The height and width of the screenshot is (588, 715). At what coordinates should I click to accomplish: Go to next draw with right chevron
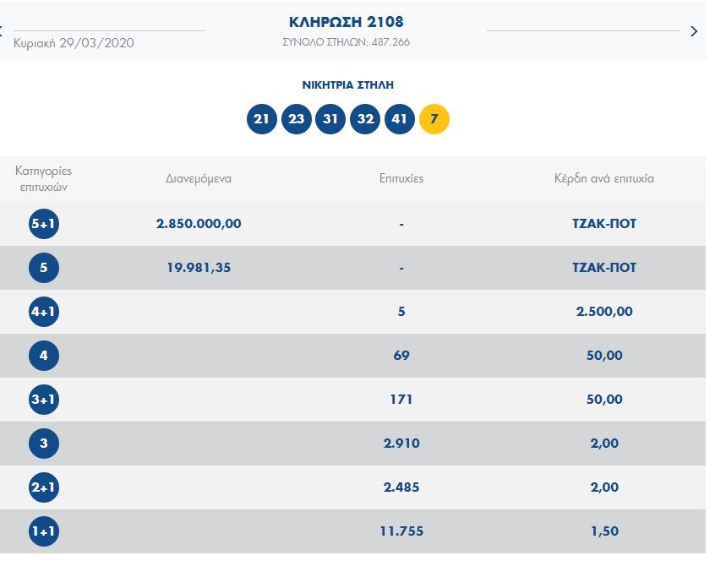[694, 31]
